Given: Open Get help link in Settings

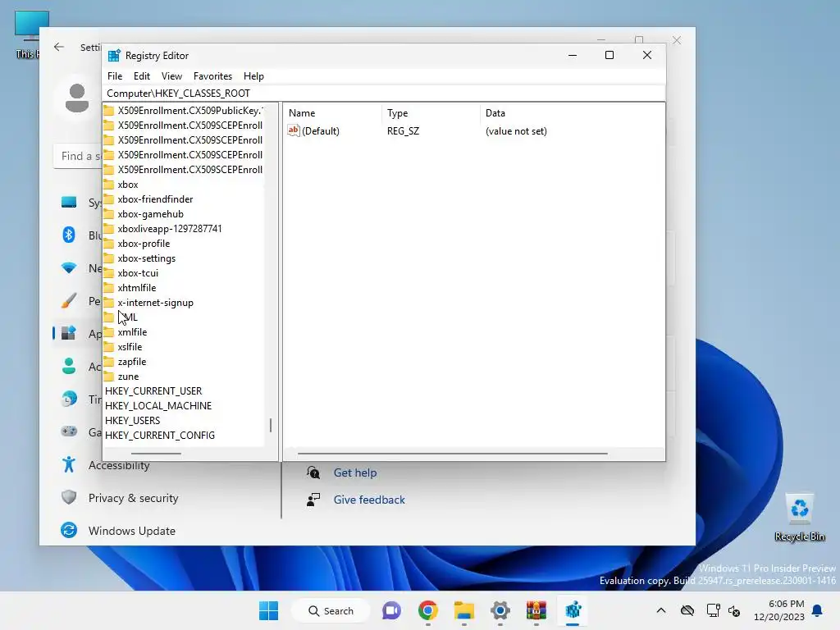Looking at the screenshot, I should click(x=354, y=472).
